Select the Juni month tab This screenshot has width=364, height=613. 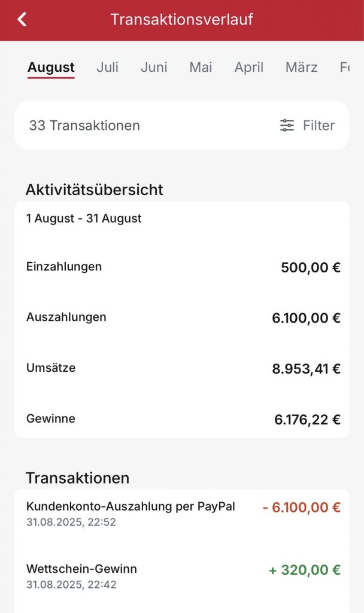pyautogui.click(x=154, y=68)
